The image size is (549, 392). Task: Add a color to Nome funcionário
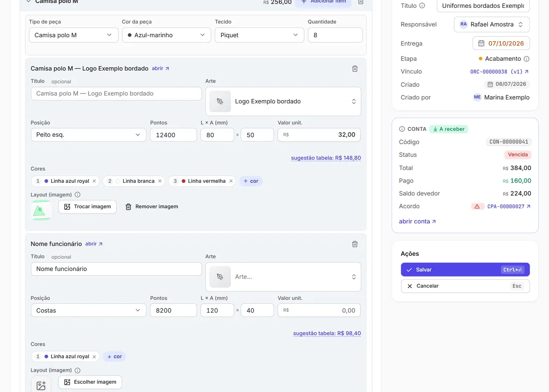point(115,357)
